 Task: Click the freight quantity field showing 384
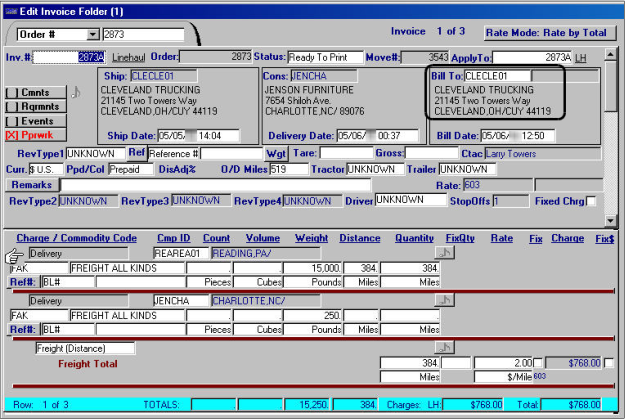tap(409, 363)
